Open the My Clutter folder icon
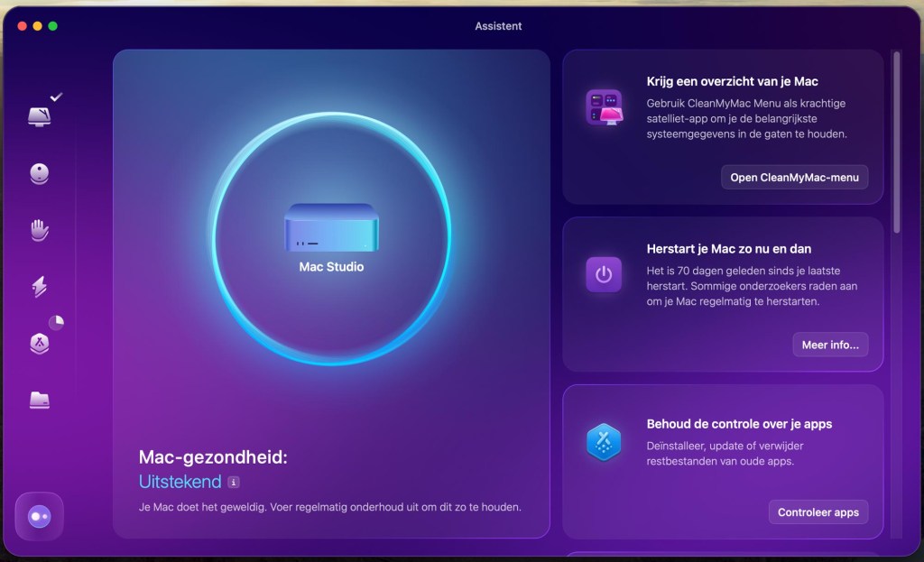Image resolution: width=924 pixels, height=562 pixels. 38,401
